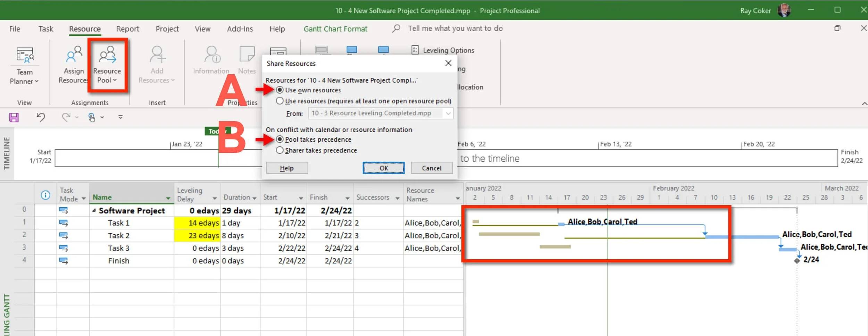The width and height of the screenshot is (868, 336).
Task: Click Cancel in Share Resources dialog
Action: pyautogui.click(x=432, y=168)
